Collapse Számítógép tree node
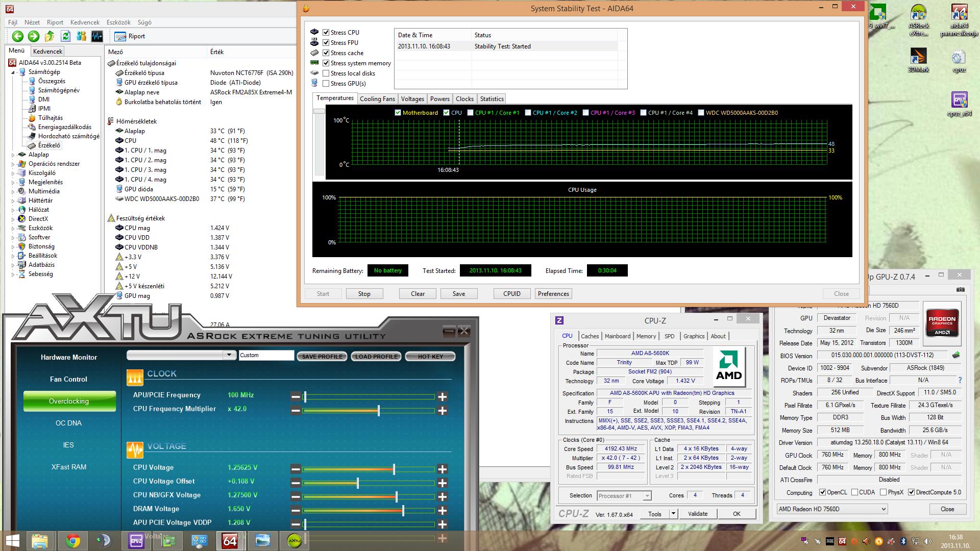 13,72
